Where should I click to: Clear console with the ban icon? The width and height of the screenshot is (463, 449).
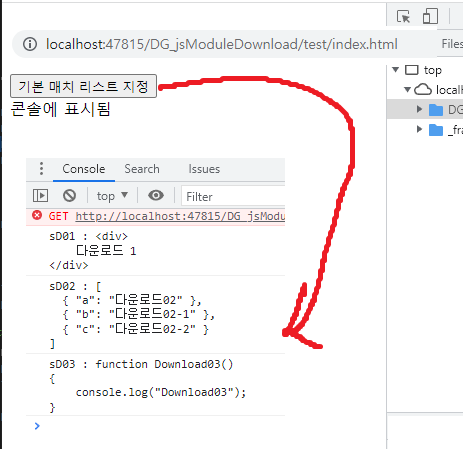pos(69,195)
